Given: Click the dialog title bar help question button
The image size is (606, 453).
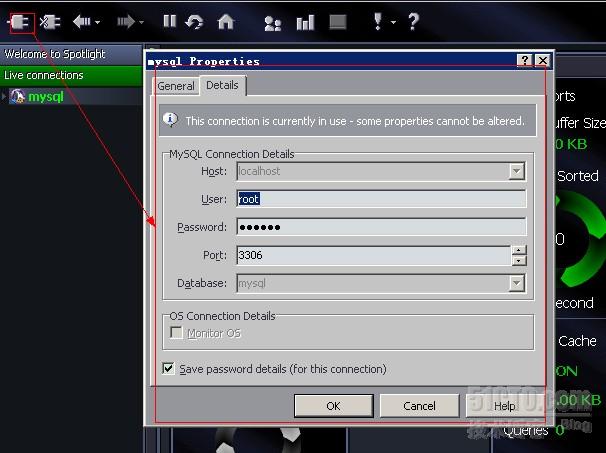Looking at the screenshot, I should tap(524, 60).
